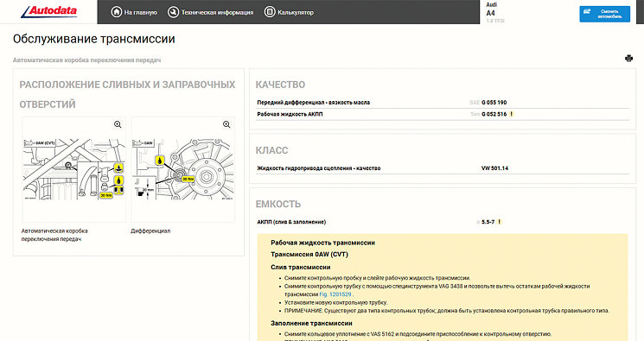Click the car icon on Сменить автомобиль button
This screenshot has width=644, height=341.
coord(587,11)
